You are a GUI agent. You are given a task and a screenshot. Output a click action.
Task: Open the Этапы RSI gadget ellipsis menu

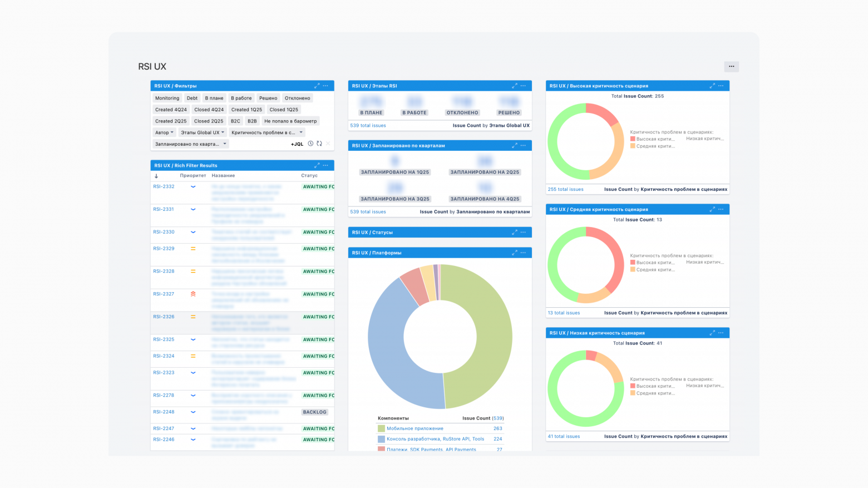pos(523,86)
